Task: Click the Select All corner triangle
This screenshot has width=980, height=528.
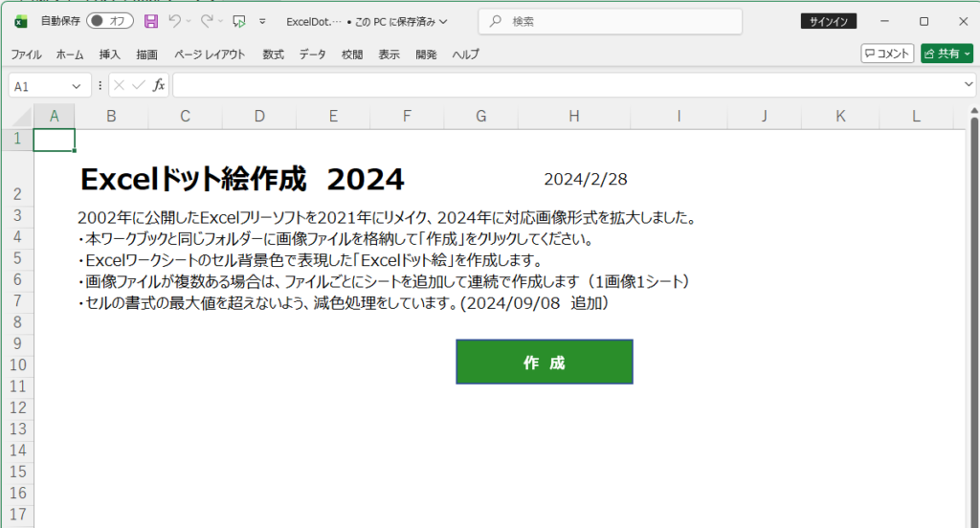Action: point(17,117)
